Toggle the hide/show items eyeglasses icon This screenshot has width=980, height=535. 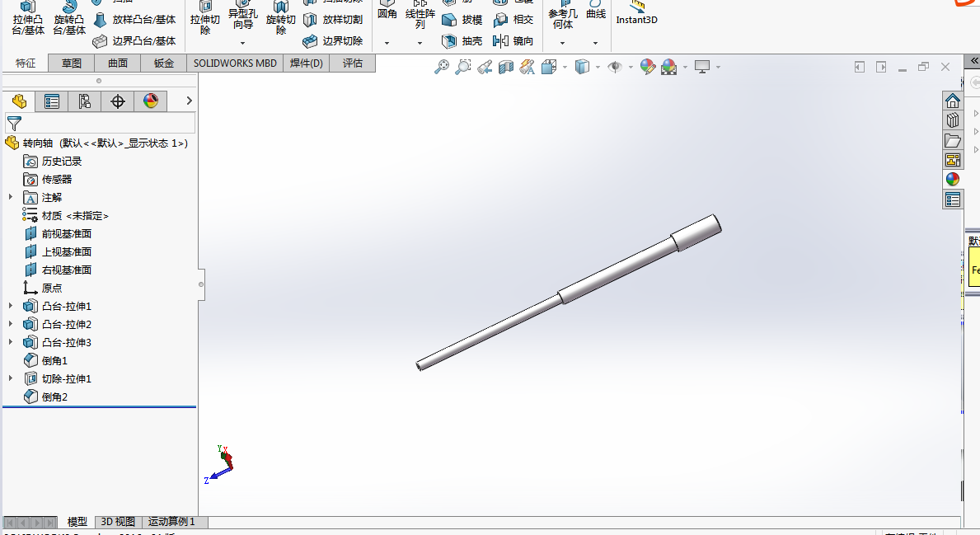click(x=617, y=67)
